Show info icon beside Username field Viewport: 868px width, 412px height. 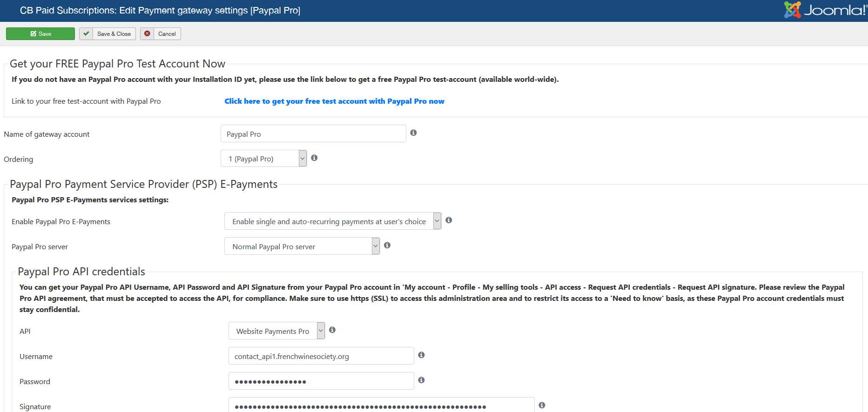click(421, 355)
